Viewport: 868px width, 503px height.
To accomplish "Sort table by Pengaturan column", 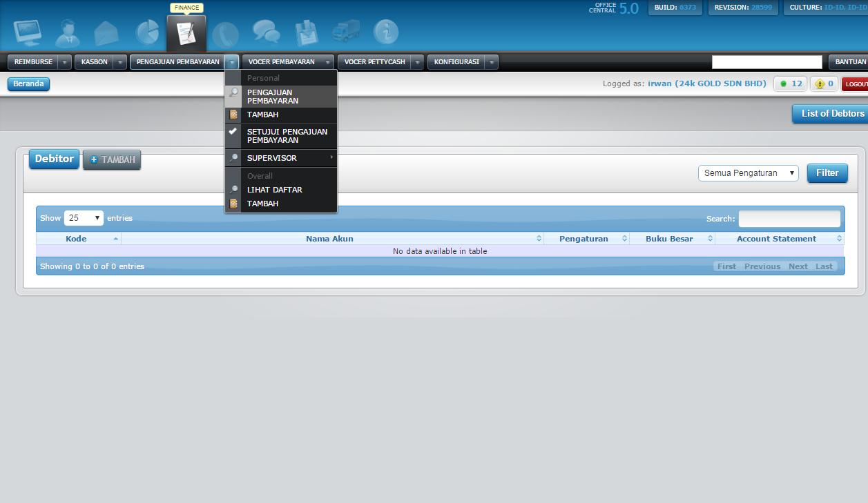I will (x=586, y=239).
